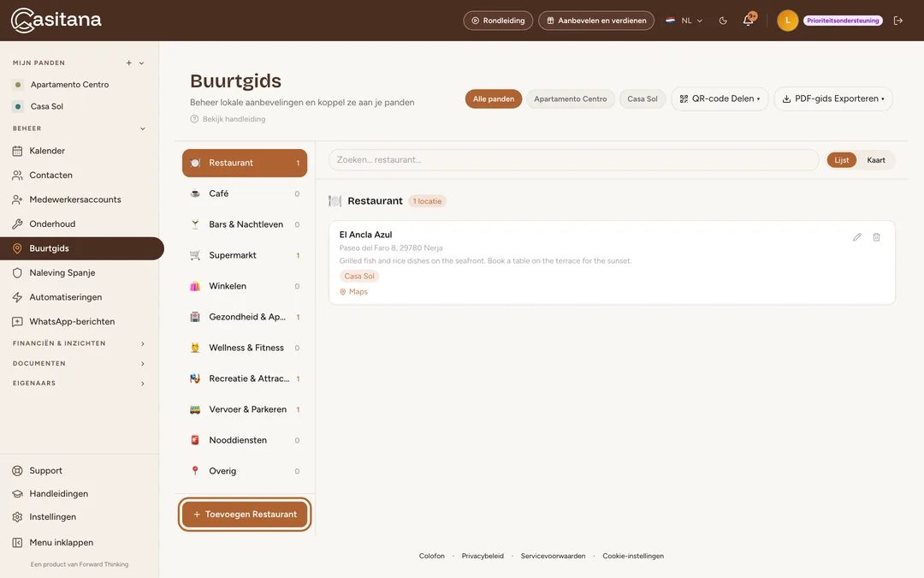Expand the Financiën & Inzichten section
This screenshot has width=924, height=578.
pos(79,343)
